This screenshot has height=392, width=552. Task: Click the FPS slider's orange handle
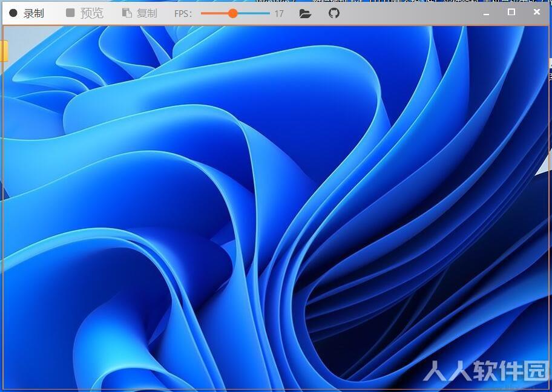(232, 13)
